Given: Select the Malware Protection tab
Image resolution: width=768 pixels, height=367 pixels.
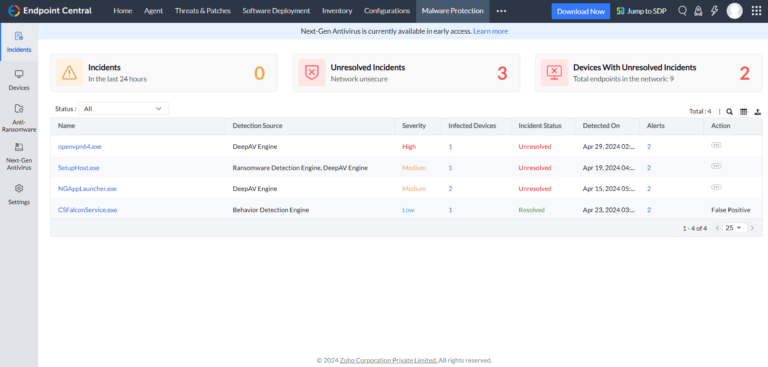Looking at the screenshot, I should [x=453, y=11].
